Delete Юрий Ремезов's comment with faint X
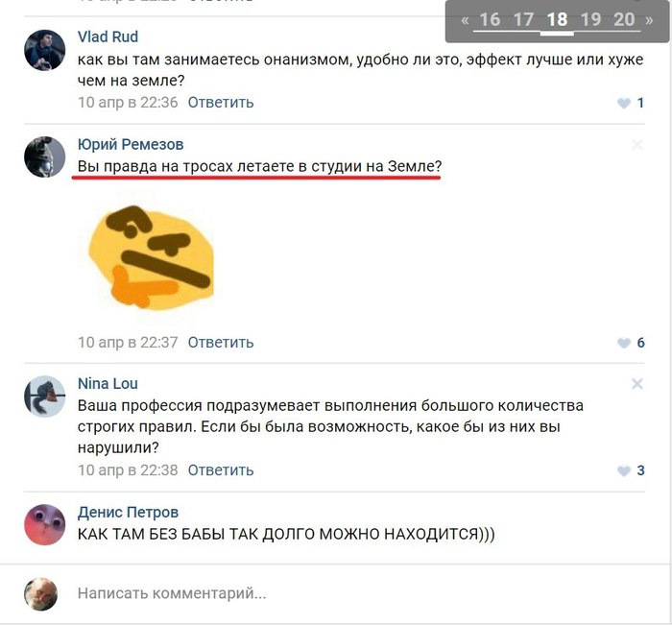Image resolution: width=672 pixels, height=625 pixels. [636, 145]
